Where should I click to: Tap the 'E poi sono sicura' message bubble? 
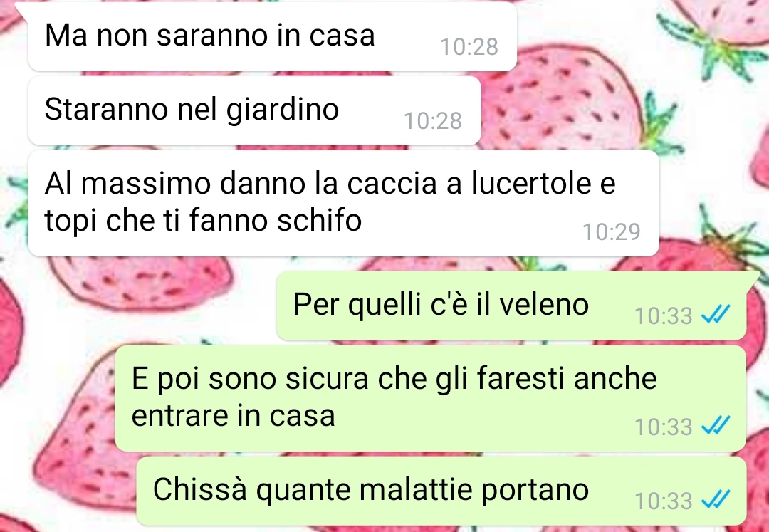click(x=431, y=398)
